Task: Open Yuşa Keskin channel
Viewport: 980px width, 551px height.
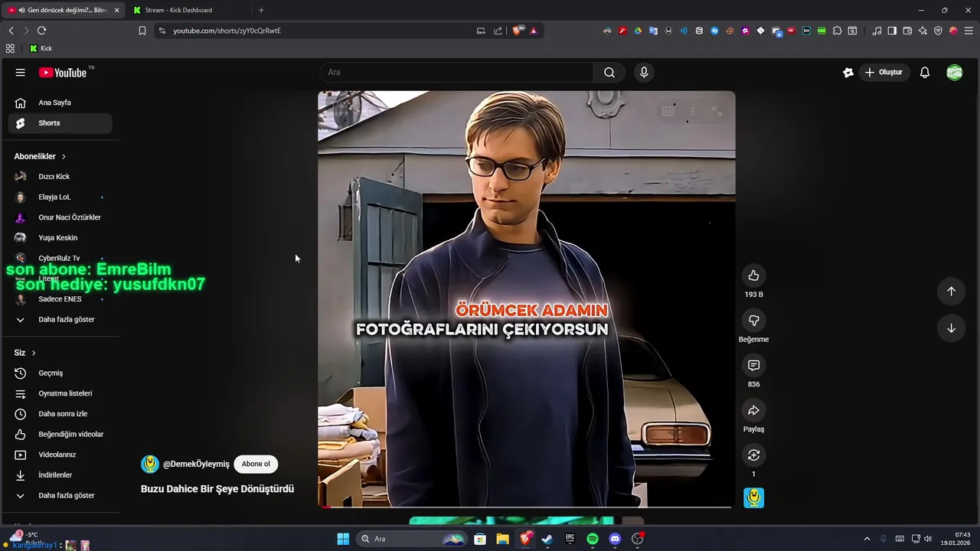Action: [60, 238]
